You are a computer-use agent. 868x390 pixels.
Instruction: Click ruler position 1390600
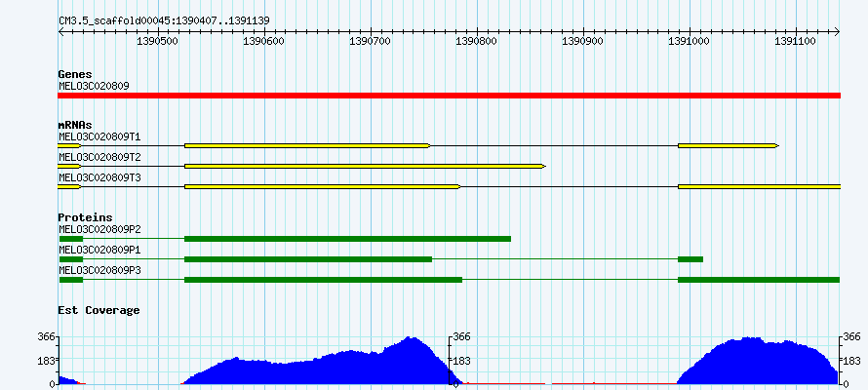265,41
